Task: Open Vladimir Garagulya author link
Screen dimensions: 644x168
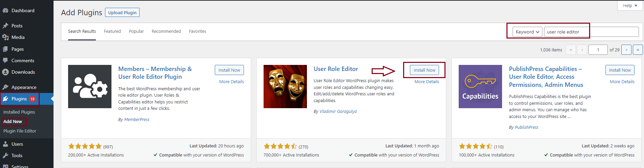Action: [x=338, y=111]
